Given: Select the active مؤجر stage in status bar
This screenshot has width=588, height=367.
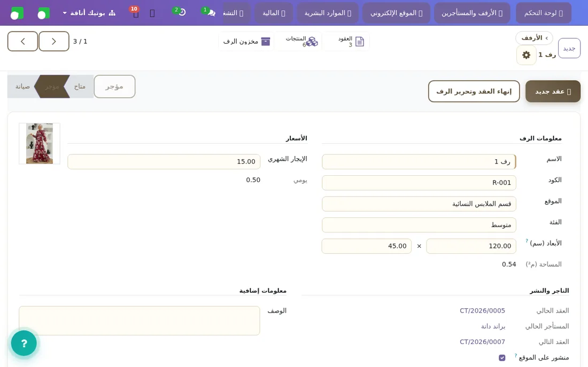Looking at the screenshot, I should (52, 87).
